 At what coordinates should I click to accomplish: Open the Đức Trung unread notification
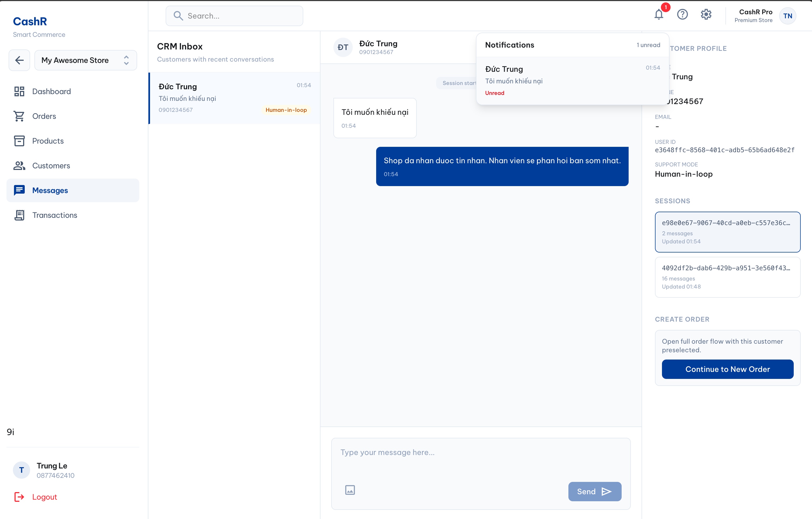coord(572,81)
